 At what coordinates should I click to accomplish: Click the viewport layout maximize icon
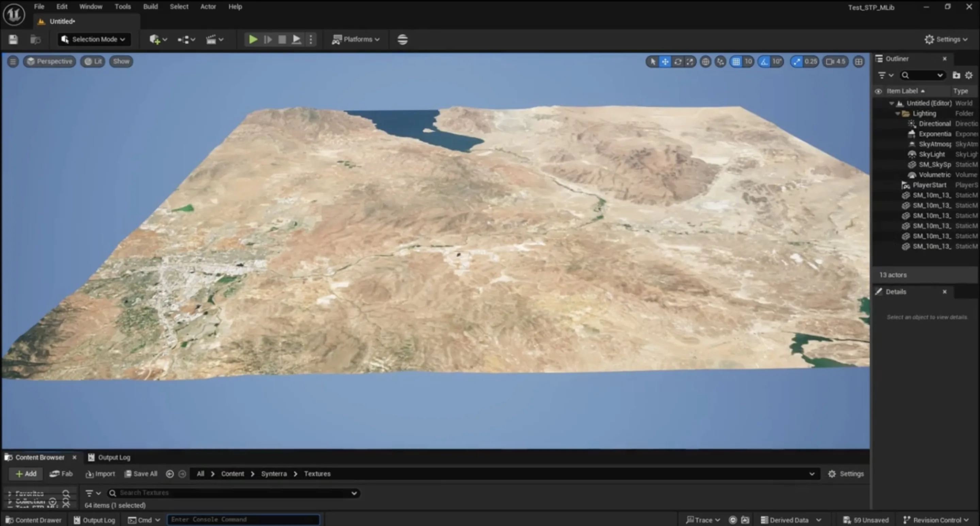click(859, 61)
